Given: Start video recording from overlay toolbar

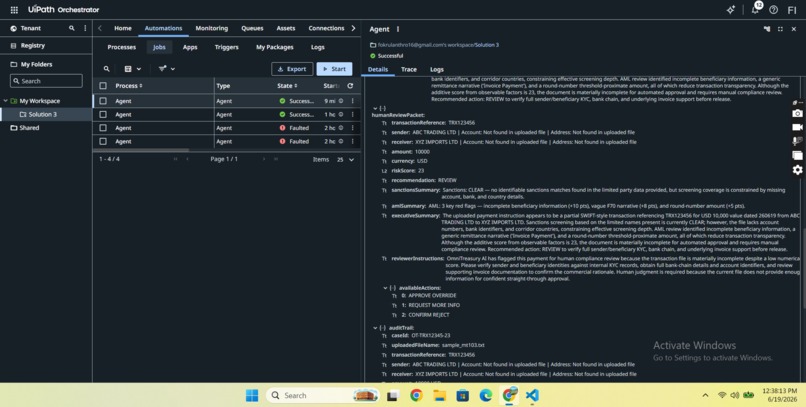Looking at the screenshot, I should (797, 127).
